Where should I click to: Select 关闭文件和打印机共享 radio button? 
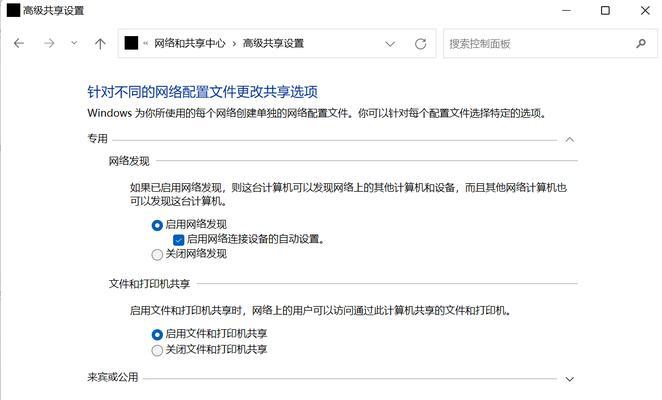tap(157, 350)
